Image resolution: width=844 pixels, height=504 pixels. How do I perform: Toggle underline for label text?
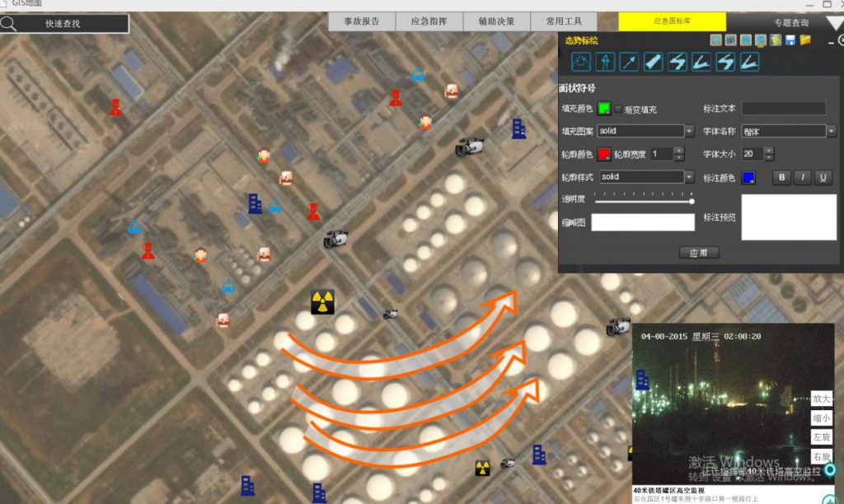pos(822,178)
